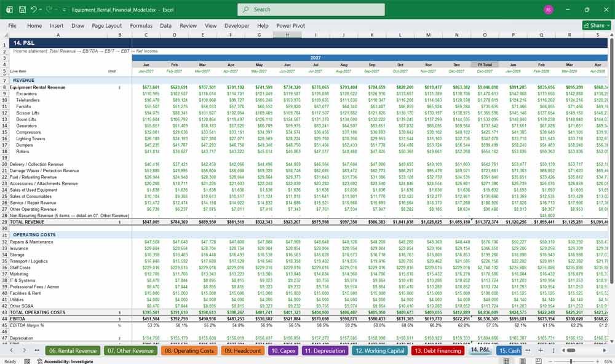
Task: Switch to Page Layout view icon
Action: [522, 362]
